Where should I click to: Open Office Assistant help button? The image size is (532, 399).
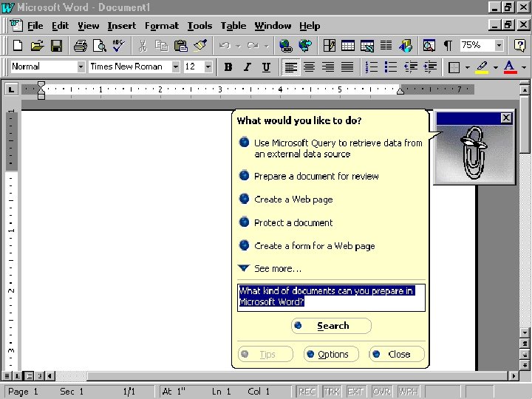[x=519, y=45]
